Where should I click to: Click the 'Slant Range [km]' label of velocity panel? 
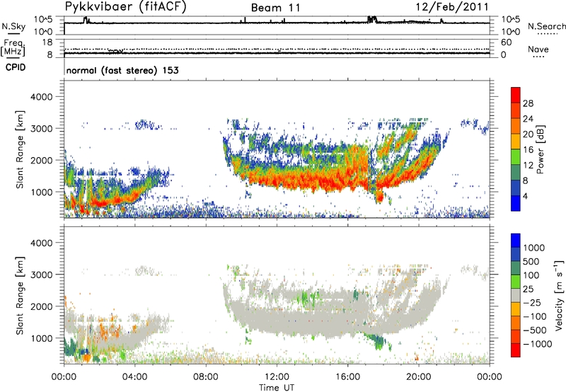(20, 295)
